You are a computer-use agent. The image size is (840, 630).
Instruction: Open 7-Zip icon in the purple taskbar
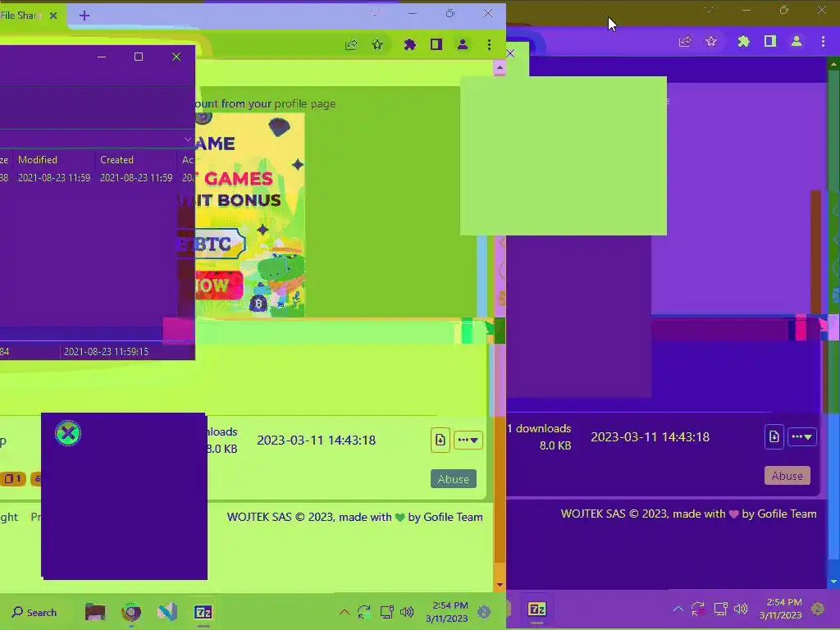coord(536,609)
